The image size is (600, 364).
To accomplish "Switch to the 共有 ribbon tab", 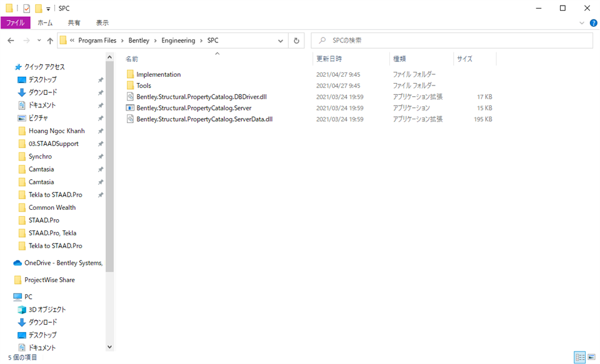I will (74, 23).
